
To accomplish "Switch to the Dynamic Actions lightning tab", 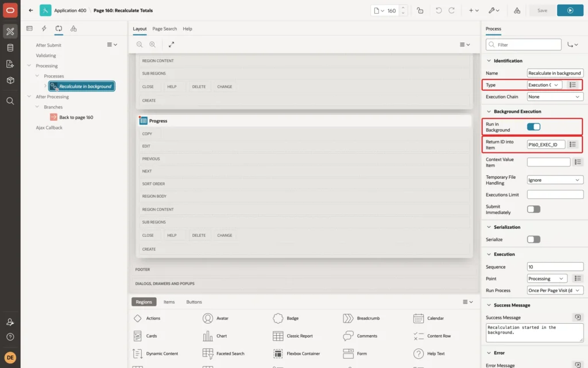I will point(44,29).
